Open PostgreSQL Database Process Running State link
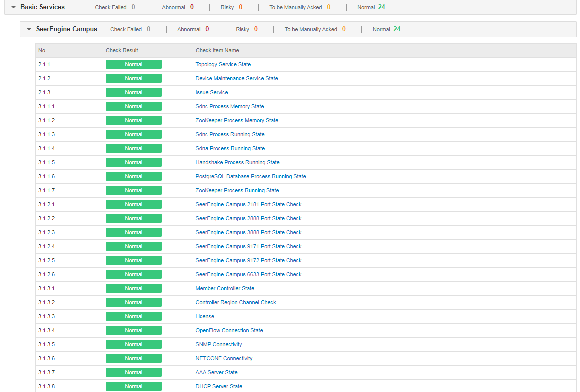The width and height of the screenshot is (580, 392). pyautogui.click(x=251, y=176)
